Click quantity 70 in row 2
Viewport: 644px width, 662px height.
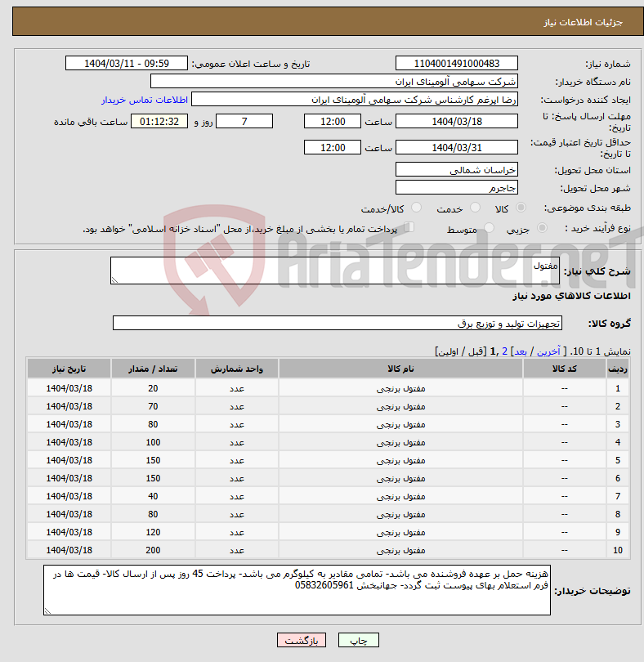pyautogui.click(x=153, y=406)
